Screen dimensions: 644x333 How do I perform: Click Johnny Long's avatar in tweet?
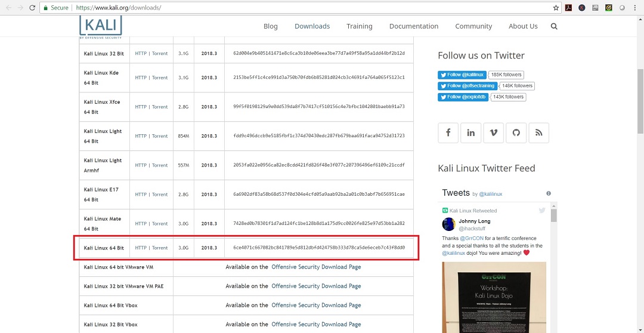(448, 224)
